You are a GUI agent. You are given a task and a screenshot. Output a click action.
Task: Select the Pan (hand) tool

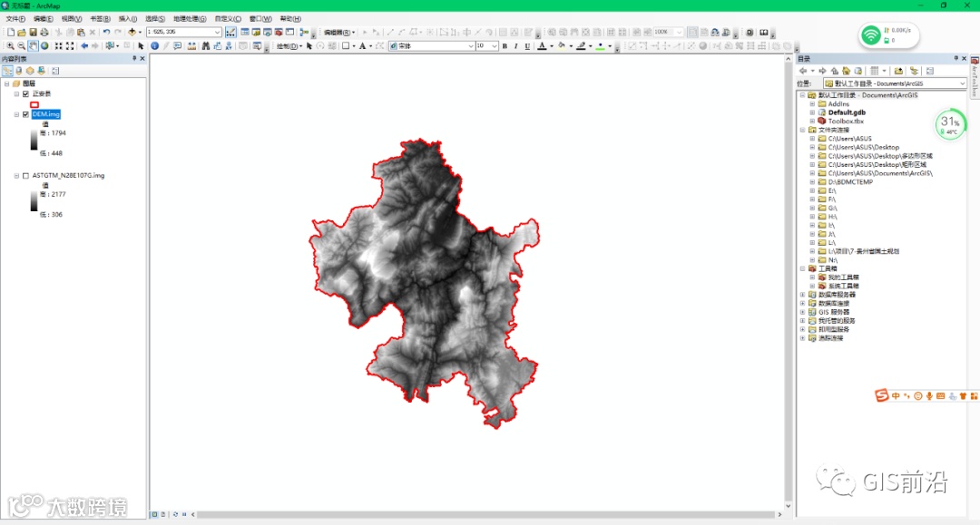point(33,45)
